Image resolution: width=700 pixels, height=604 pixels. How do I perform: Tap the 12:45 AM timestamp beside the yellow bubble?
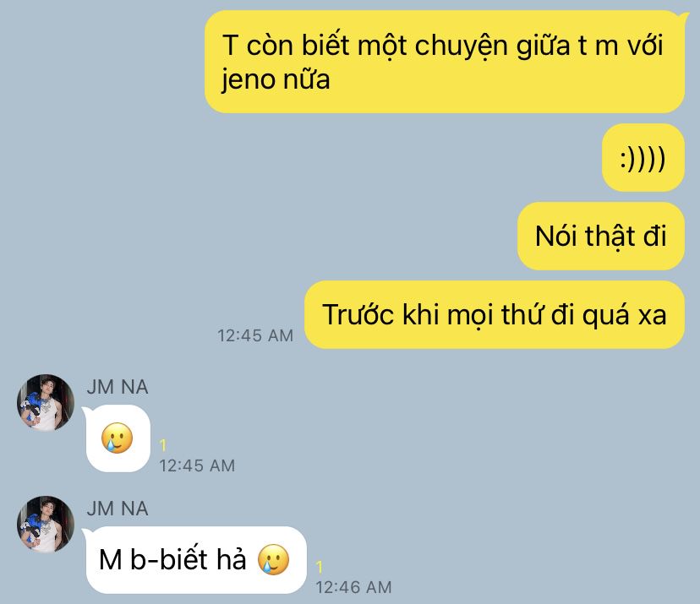coord(255,335)
